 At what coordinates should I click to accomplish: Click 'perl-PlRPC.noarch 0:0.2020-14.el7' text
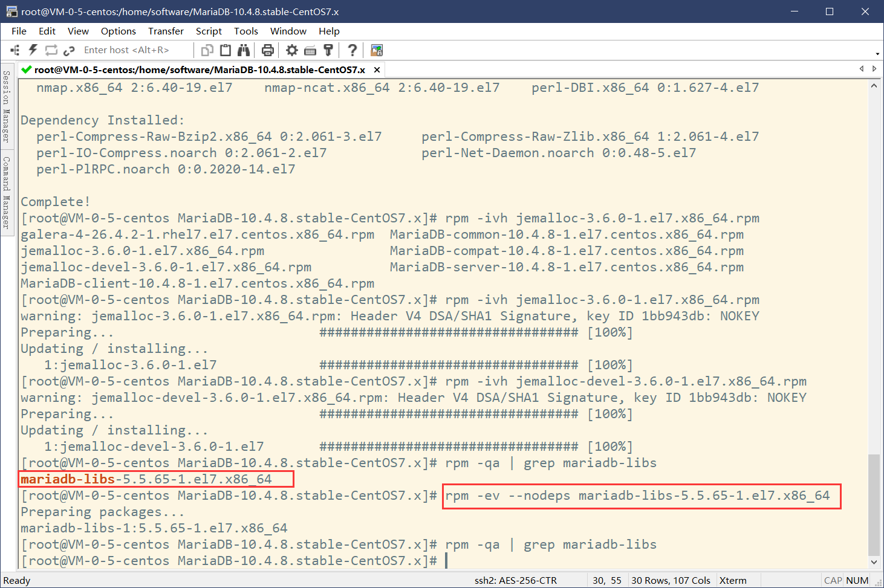tap(166, 169)
